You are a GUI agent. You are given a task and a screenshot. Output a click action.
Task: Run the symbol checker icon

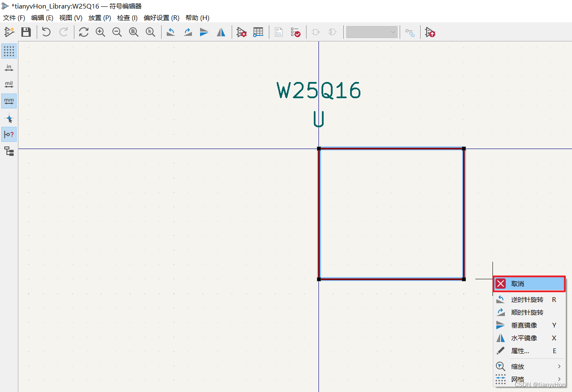[x=295, y=32]
